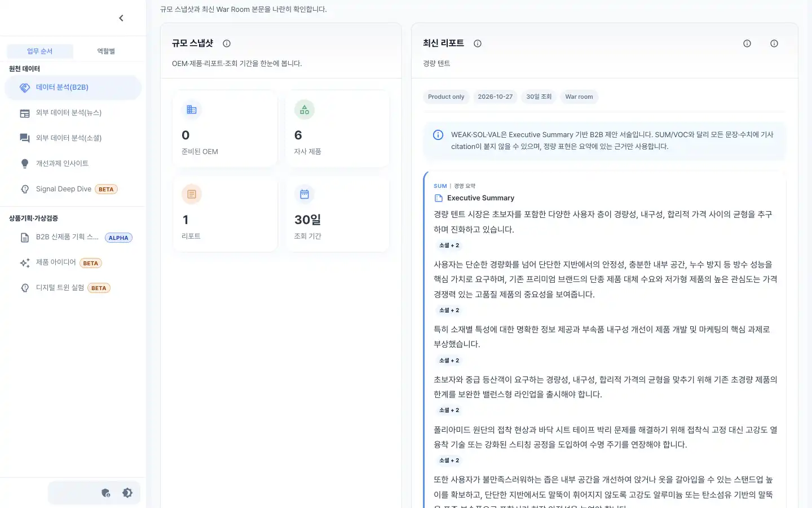
Task: Open 제품 아이디어 beta item
Action: [x=73, y=263]
